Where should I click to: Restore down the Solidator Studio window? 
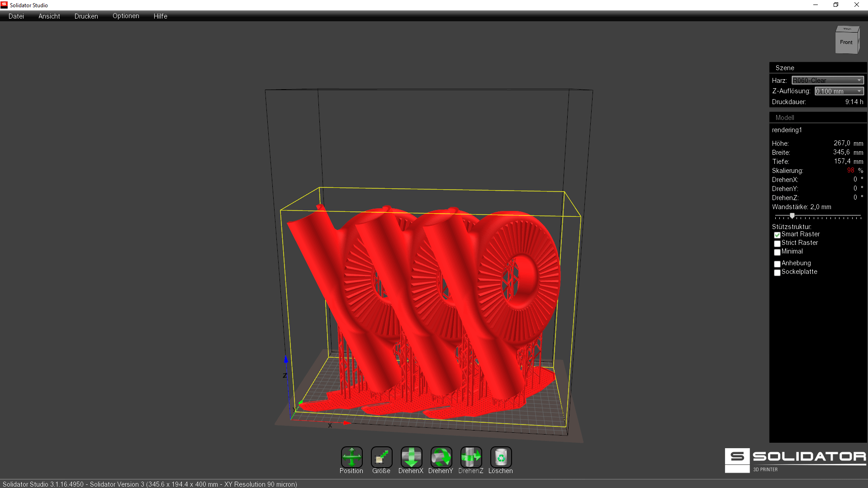[x=836, y=5]
